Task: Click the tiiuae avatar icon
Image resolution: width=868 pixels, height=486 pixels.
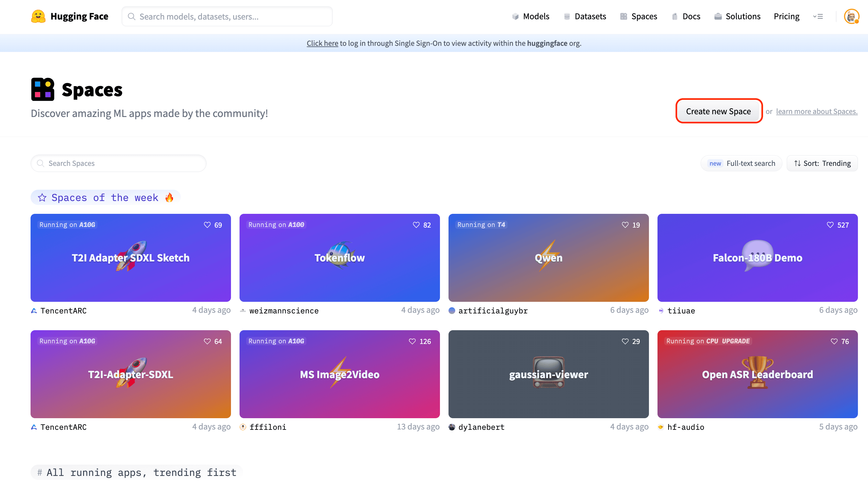Action: [661, 311]
